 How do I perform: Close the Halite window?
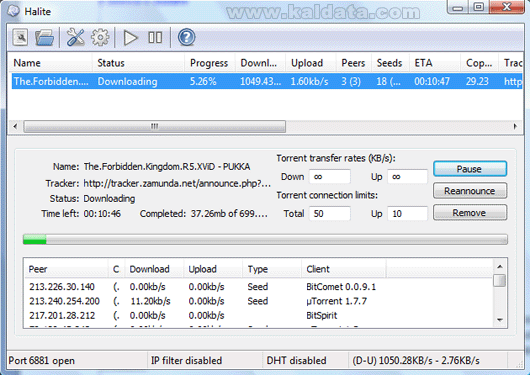(x=506, y=7)
